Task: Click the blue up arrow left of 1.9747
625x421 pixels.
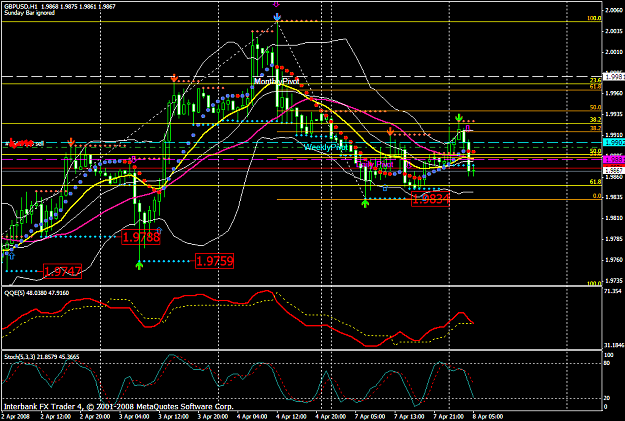Action: (x=12, y=256)
